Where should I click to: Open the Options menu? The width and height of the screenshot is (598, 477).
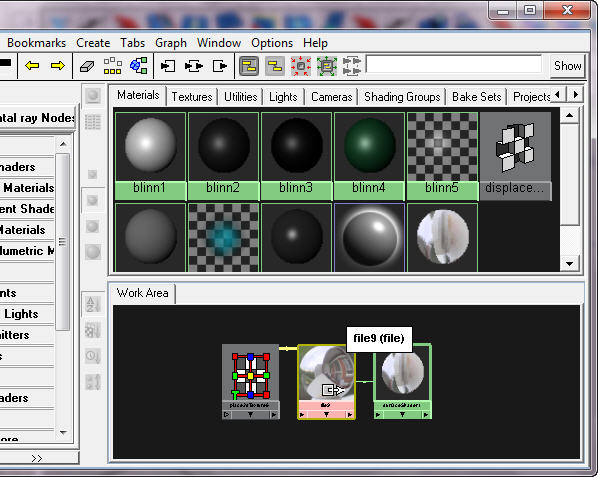(272, 43)
